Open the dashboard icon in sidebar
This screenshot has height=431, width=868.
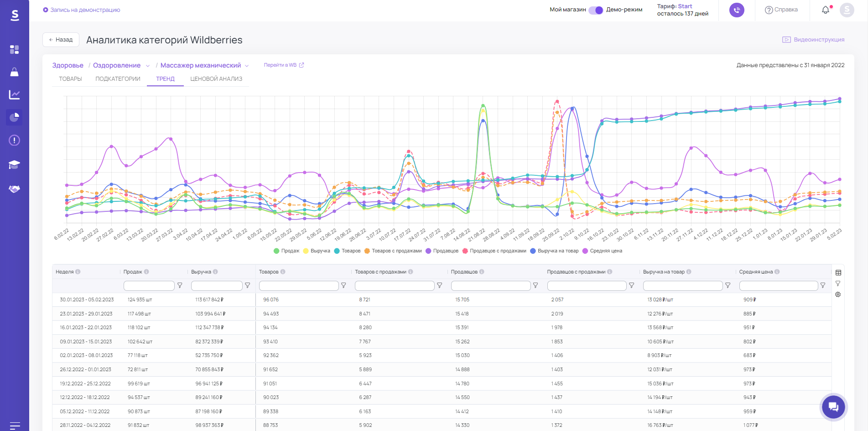14,49
